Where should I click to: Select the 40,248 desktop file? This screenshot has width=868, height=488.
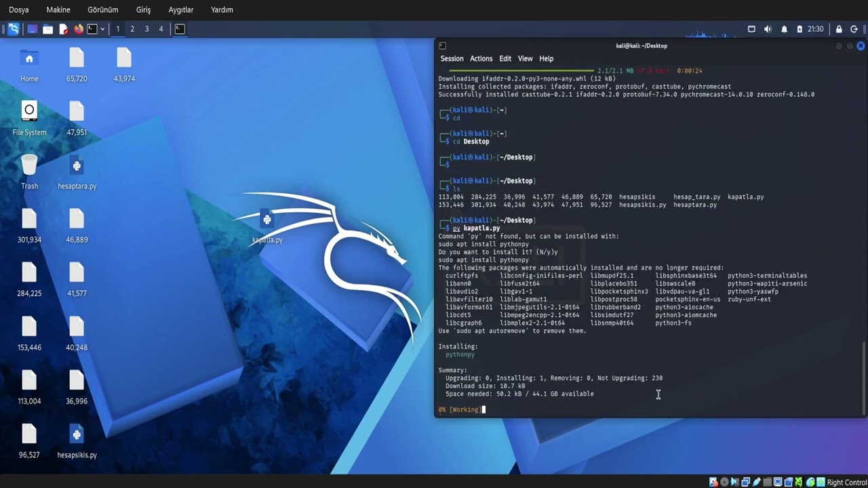pos(77,333)
